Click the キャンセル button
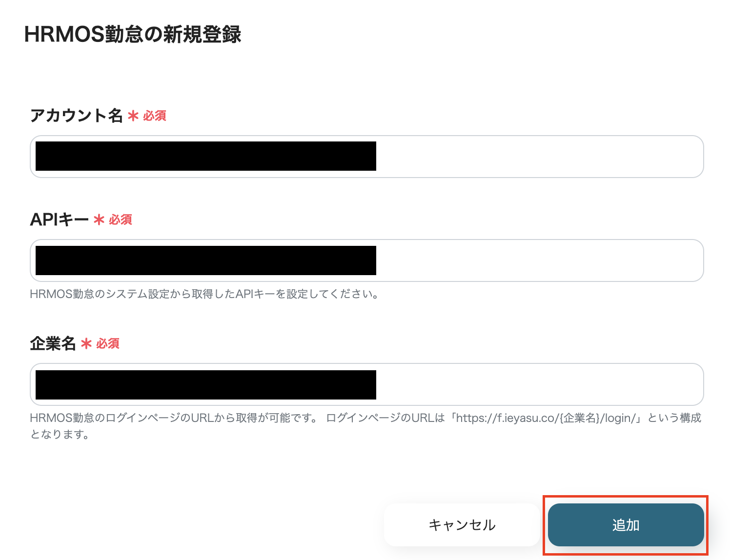 pyautogui.click(x=462, y=525)
